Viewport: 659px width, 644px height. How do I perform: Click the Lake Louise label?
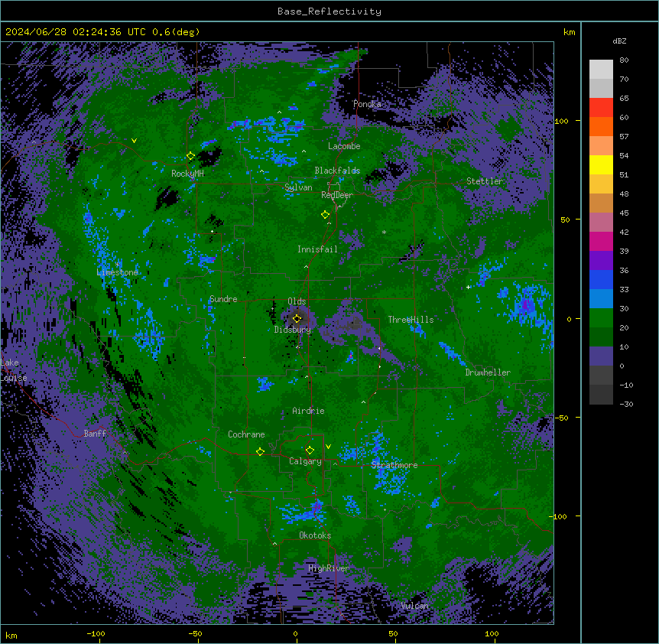coord(14,370)
